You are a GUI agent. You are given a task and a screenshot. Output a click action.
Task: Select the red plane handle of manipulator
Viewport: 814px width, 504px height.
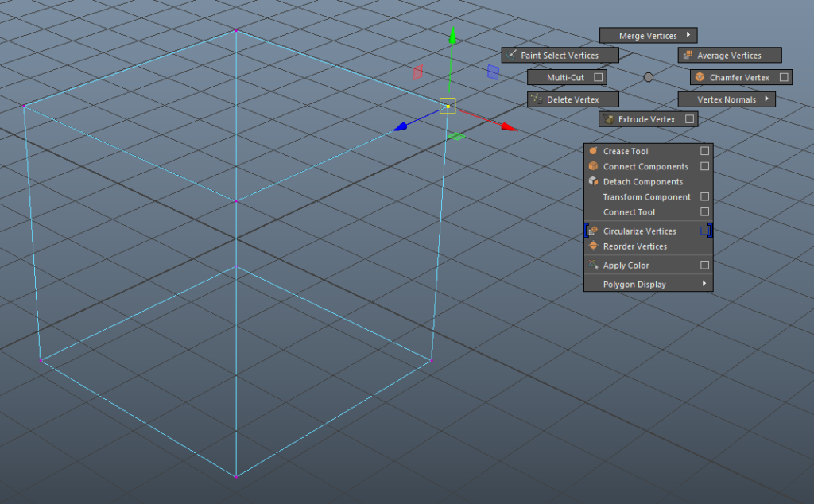[x=418, y=72]
